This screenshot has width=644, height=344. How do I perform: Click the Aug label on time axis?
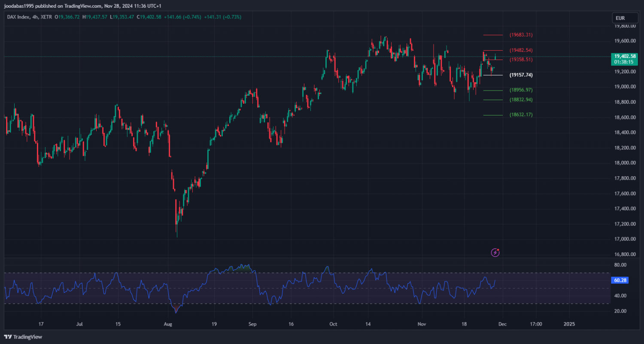tap(168, 324)
